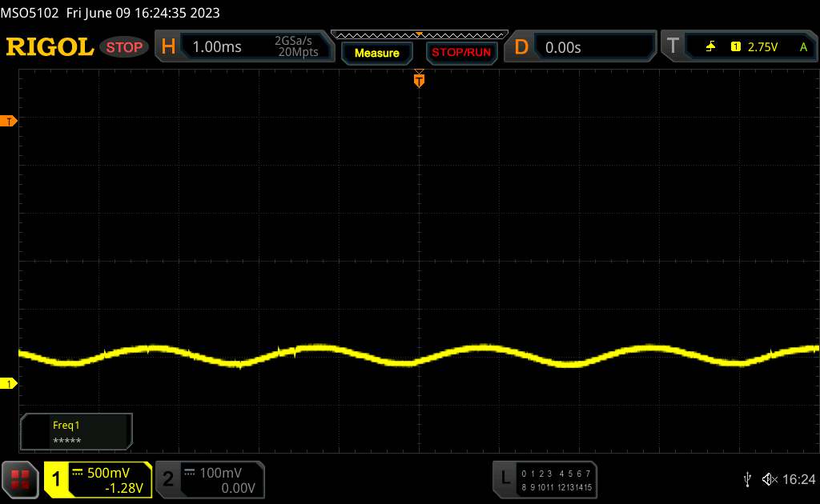The height and width of the screenshot is (504, 820).
Task: Click the trigger sweep mode A indicator
Action: [803, 47]
